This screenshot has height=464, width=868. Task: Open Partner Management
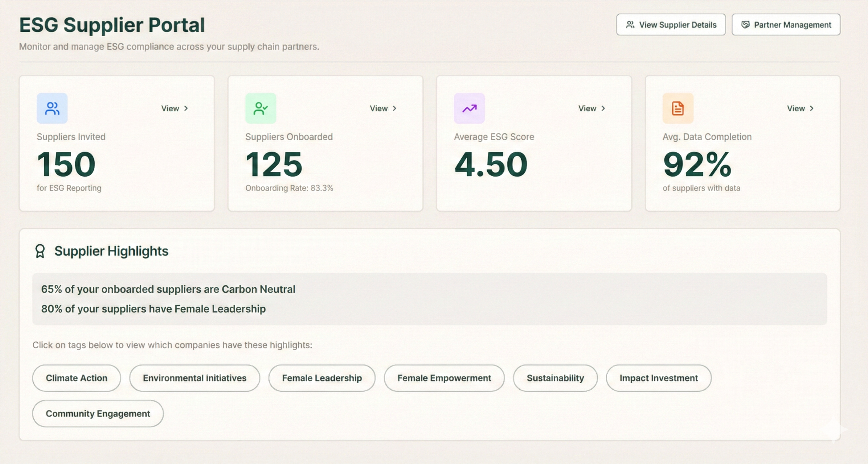[786, 24]
